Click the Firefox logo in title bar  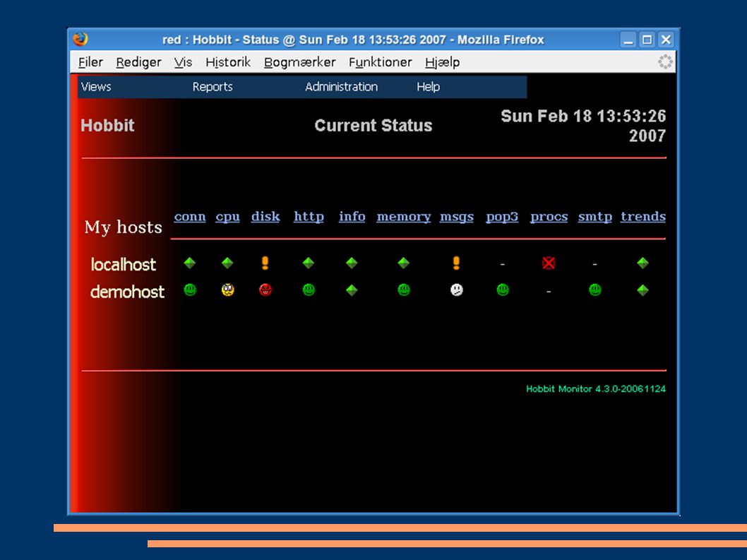80,39
